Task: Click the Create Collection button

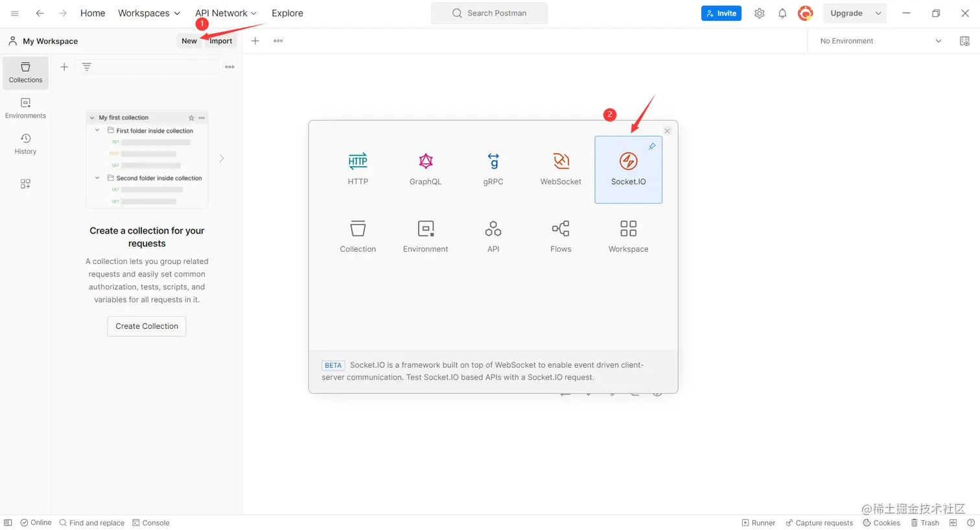Action: coord(146,326)
